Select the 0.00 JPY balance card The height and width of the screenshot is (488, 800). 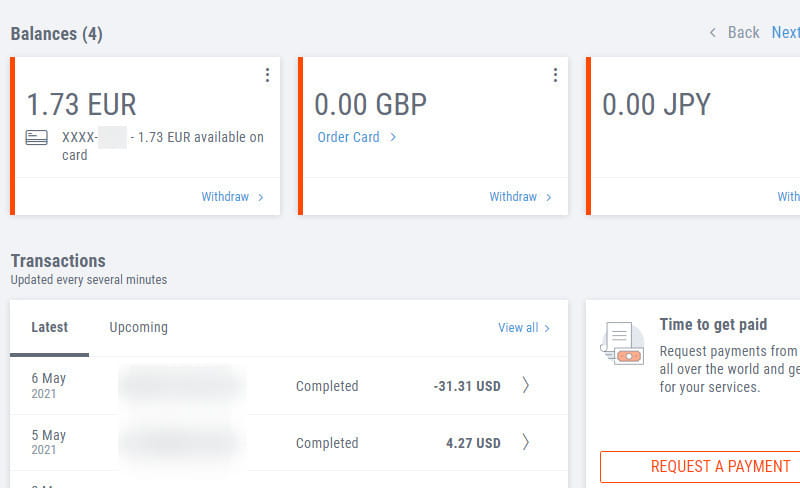click(x=656, y=105)
